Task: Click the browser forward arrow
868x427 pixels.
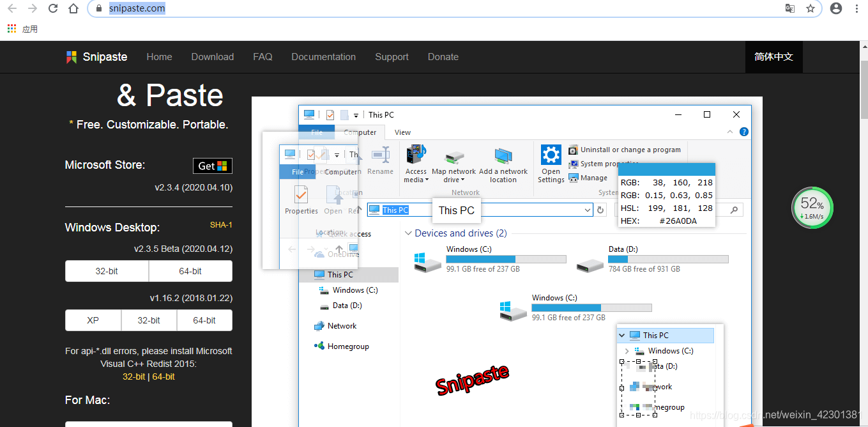Action: [33, 8]
